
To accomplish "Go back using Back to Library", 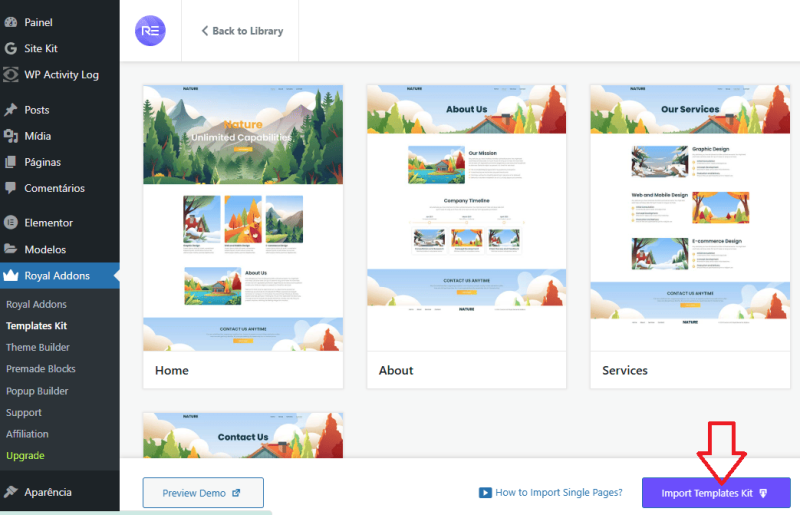I will pyautogui.click(x=241, y=31).
